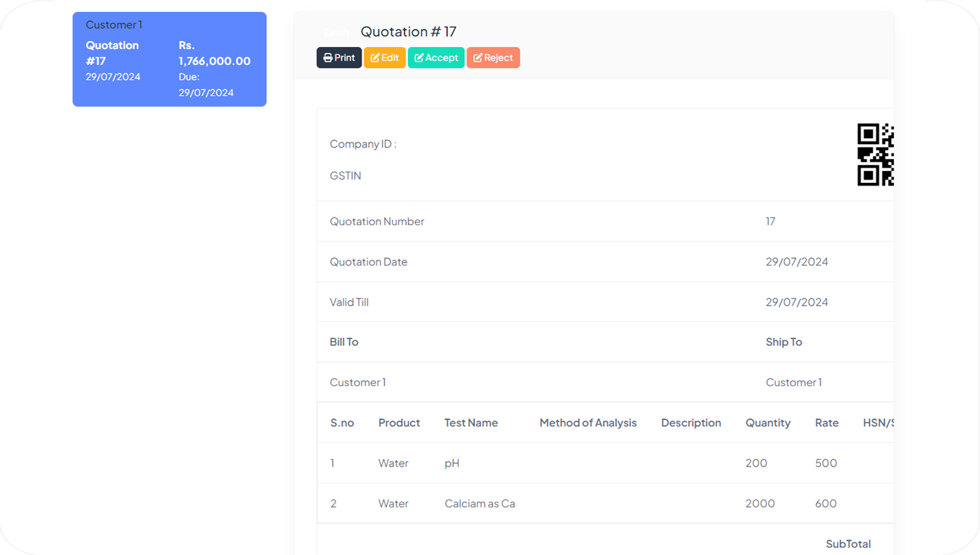This screenshot has height=555, width=980.
Task: Click the quotation number value 17
Action: point(771,221)
